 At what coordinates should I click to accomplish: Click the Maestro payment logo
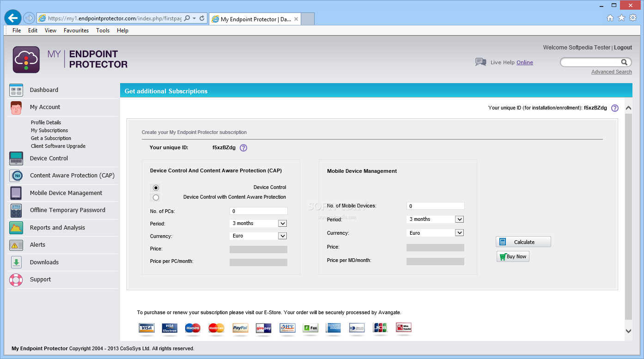(x=193, y=328)
